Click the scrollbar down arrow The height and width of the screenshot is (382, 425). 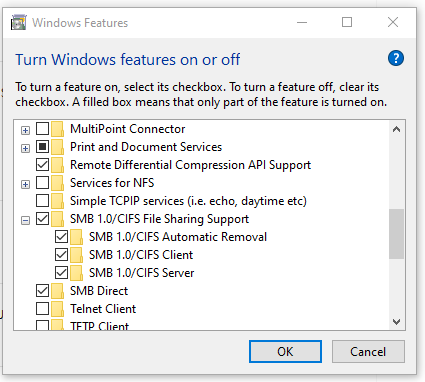(x=396, y=322)
